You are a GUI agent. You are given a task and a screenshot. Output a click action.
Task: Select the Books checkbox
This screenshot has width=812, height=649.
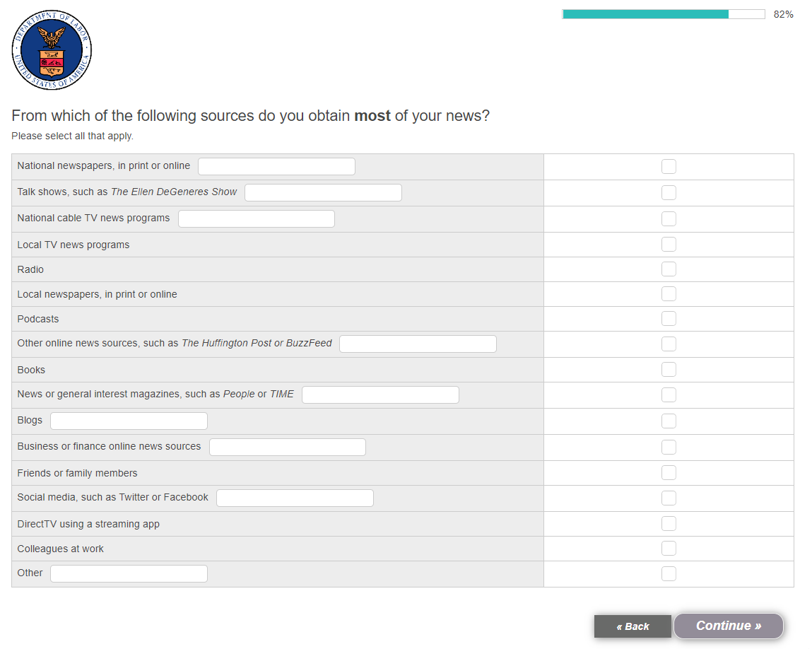[669, 370]
